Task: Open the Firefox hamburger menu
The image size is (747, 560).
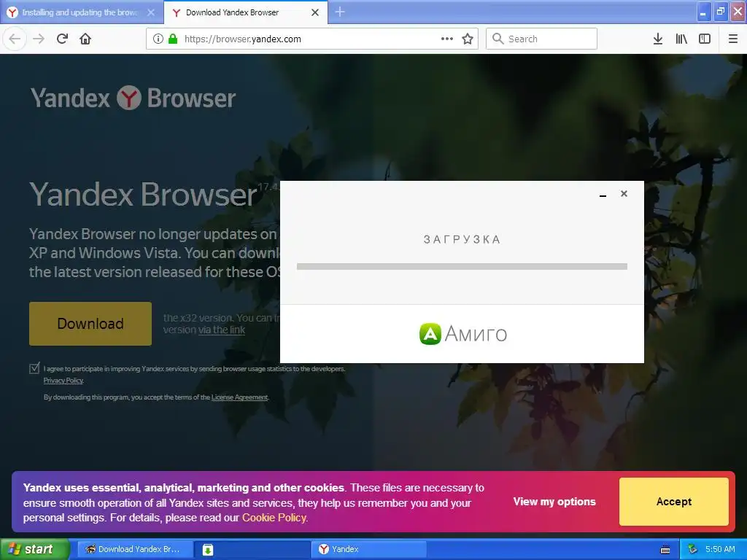Action: tap(732, 39)
